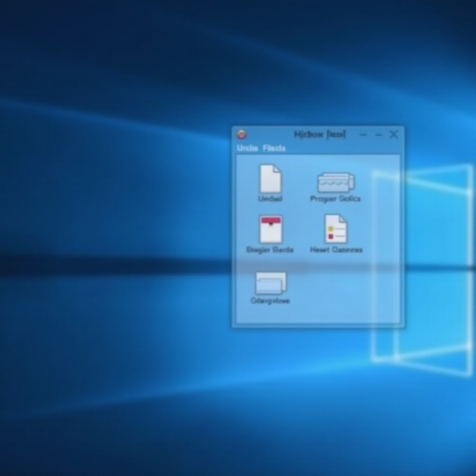
Task: Click the Hjcbox window title bar
Action: click(318, 134)
